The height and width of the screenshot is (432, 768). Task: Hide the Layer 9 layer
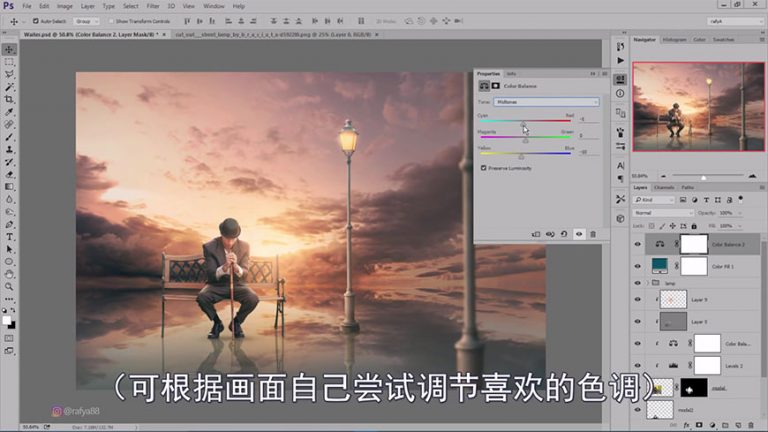pyautogui.click(x=638, y=299)
